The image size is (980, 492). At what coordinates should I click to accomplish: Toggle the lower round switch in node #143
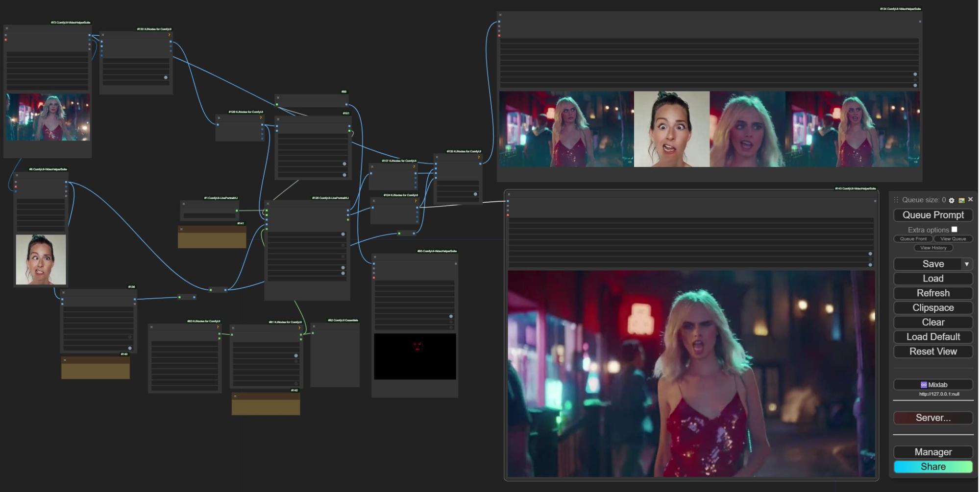click(x=870, y=265)
